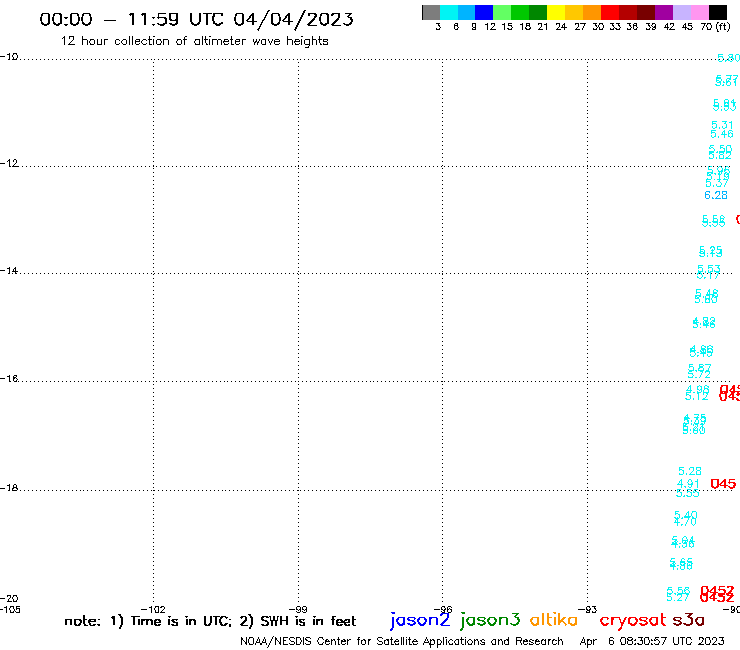Click the '6.28' wave height value

pos(716,195)
